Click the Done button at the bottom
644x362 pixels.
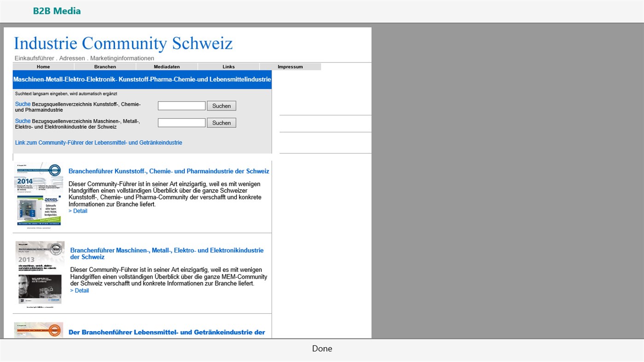[x=322, y=348]
